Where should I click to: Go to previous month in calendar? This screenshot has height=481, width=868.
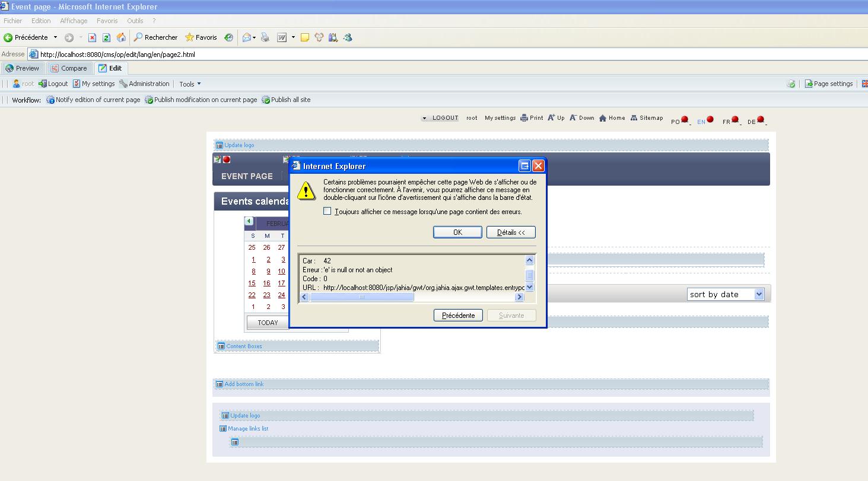[249, 221]
